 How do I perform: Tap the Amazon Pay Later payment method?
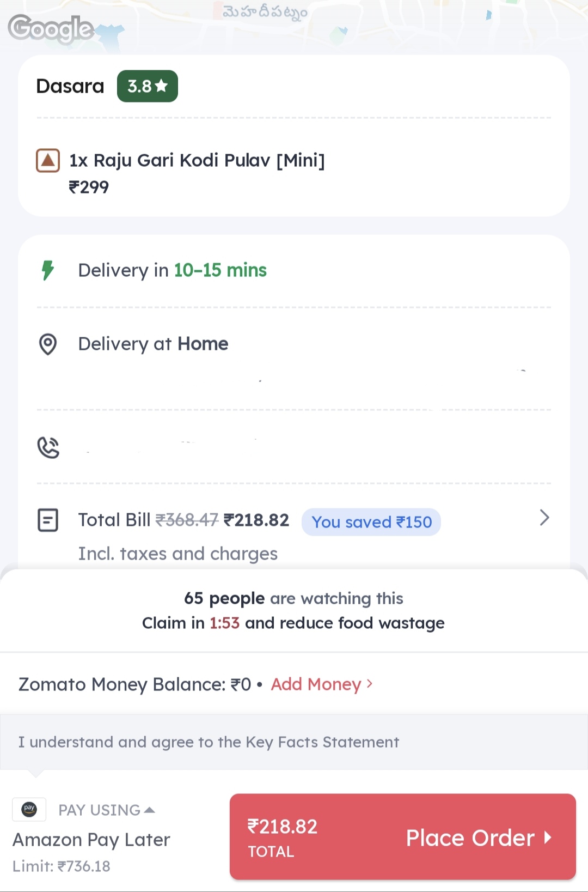(91, 840)
